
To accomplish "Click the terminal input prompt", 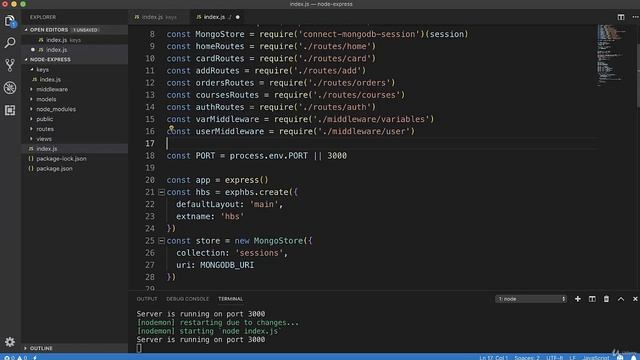I will pos(139,348).
